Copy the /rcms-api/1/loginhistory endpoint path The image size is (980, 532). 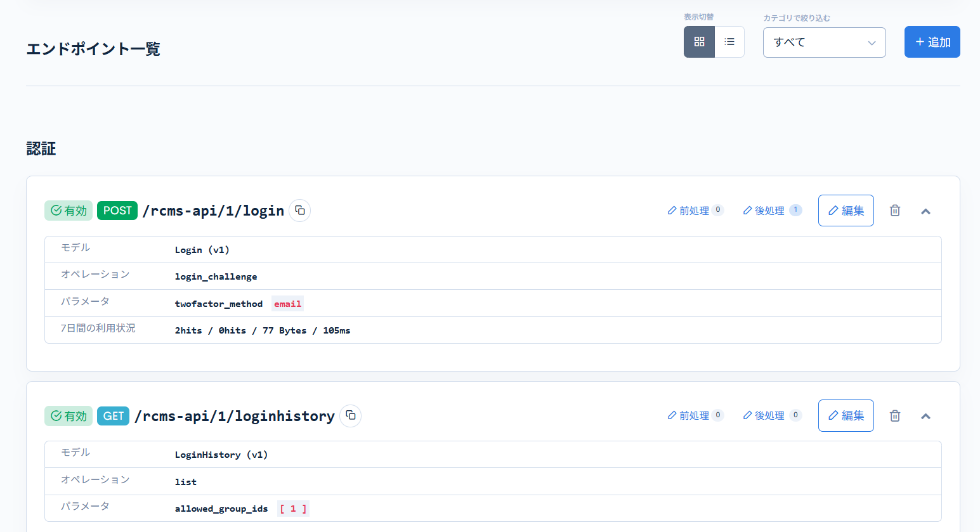[351, 415]
